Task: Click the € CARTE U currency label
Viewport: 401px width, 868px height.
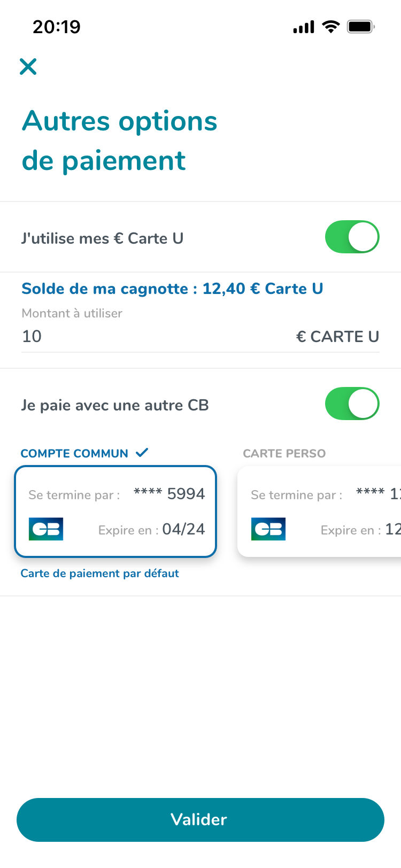Action: tap(338, 336)
